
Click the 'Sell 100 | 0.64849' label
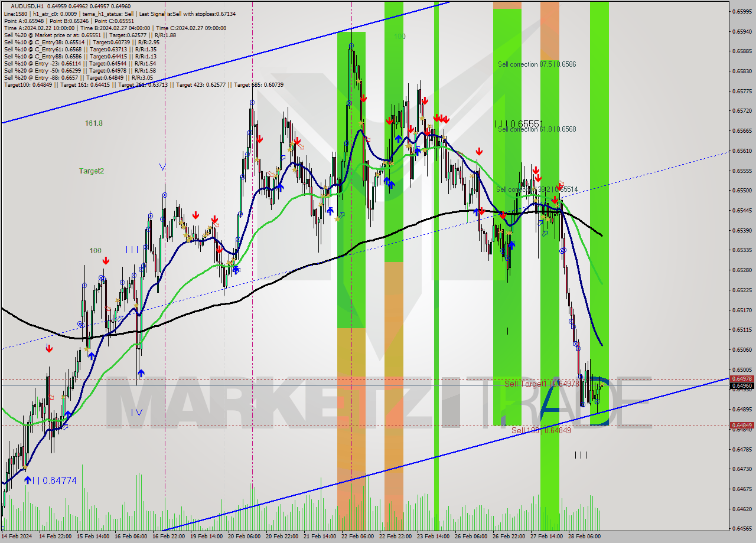click(541, 430)
